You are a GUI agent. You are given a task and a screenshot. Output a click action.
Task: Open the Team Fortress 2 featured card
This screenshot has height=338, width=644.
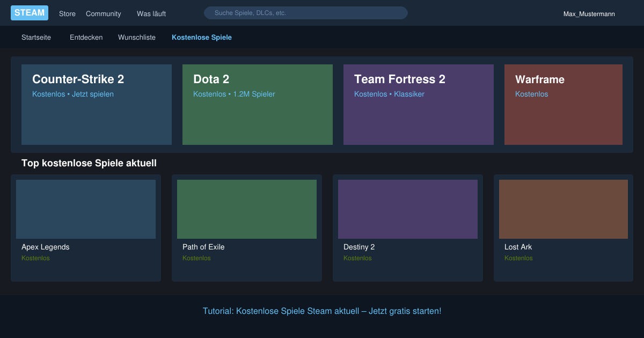(x=419, y=105)
